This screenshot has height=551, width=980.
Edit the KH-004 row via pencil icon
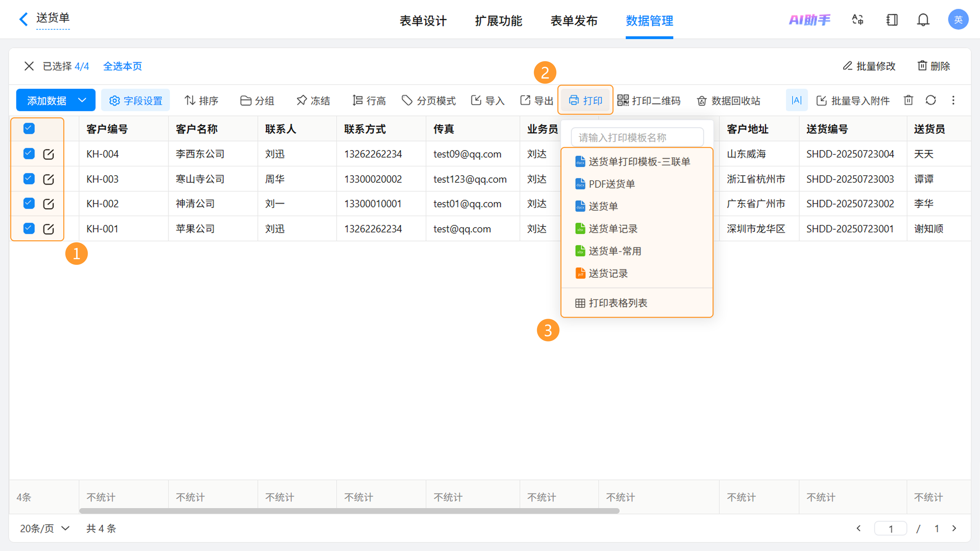pyautogui.click(x=48, y=154)
